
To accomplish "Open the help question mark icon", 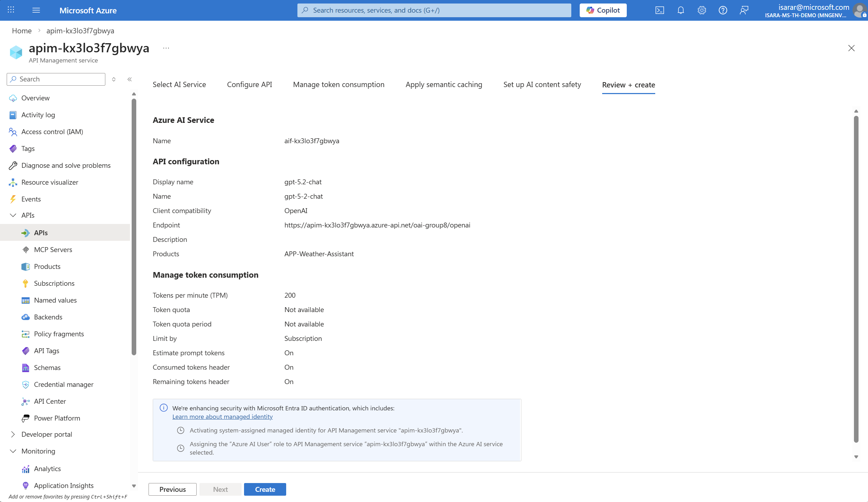I will point(723,10).
